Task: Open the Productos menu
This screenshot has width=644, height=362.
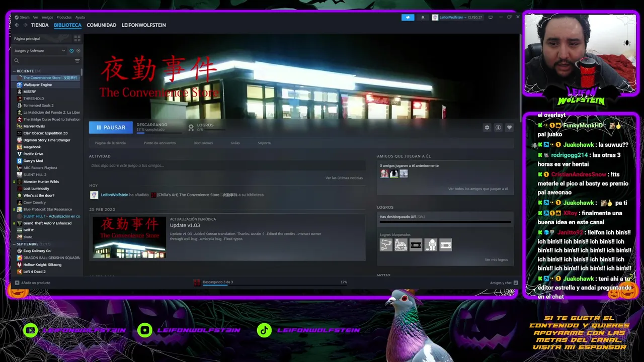Action: 64,17
